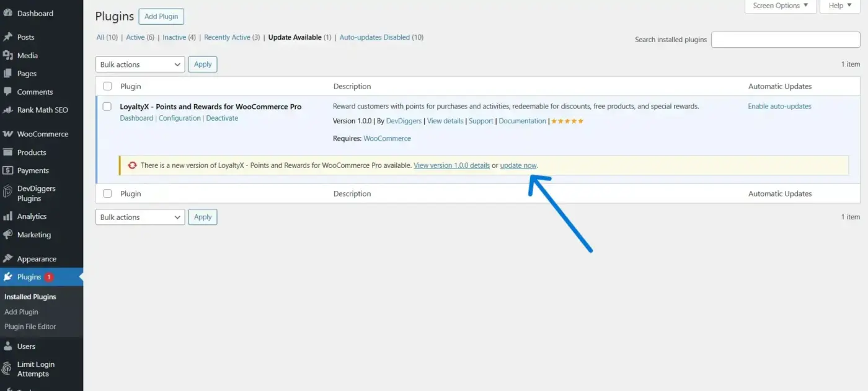Click the Comments bubble icon
868x391 pixels.
tap(7, 92)
